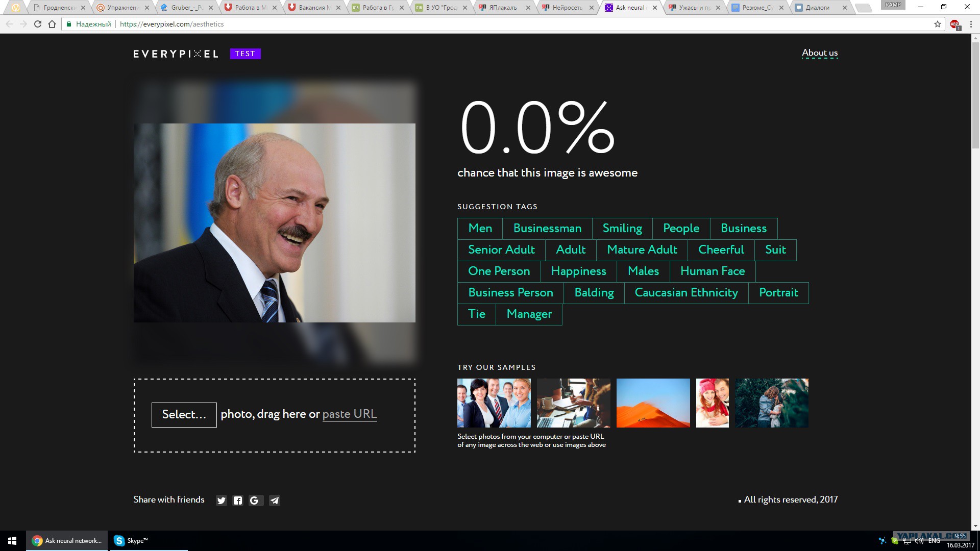Reload the page with the refresh icon

coord(37,24)
